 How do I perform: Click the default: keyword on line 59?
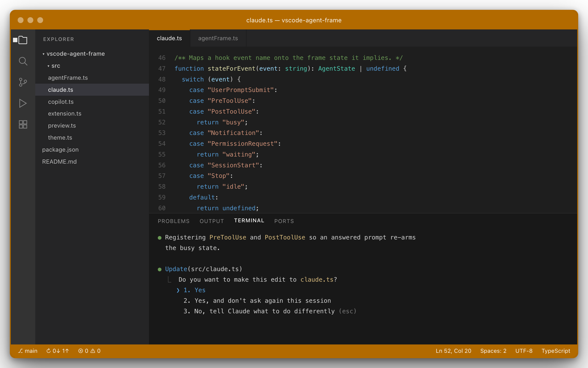pyautogui.click(x=203, y=197)
